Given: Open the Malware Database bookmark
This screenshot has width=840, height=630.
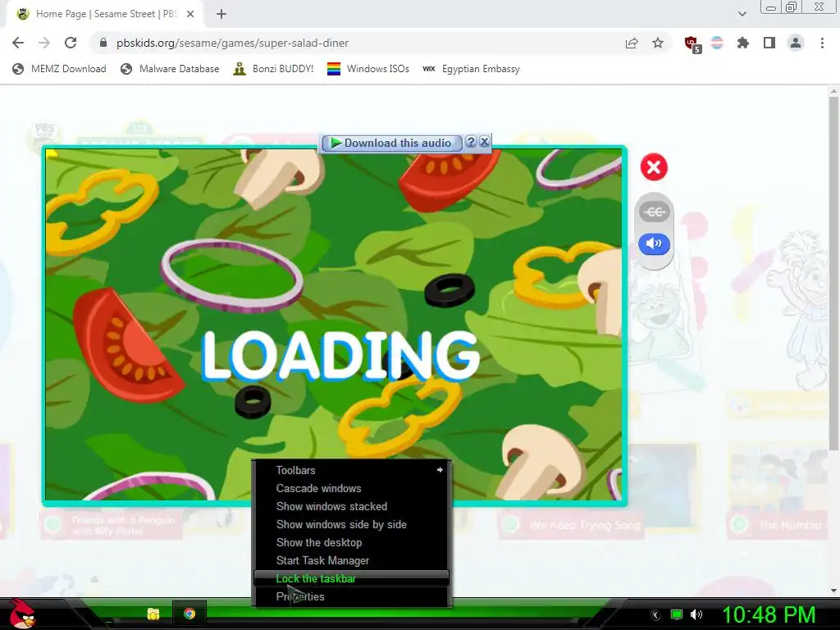Looking at the screenshot, I should 170,69.
